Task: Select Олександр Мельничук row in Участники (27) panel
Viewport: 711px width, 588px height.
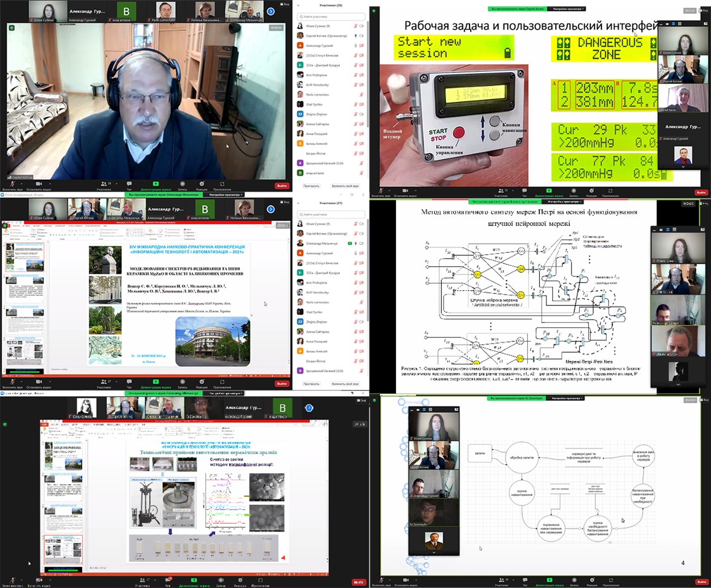Action: pyautogui.click(x=330, y=243)
